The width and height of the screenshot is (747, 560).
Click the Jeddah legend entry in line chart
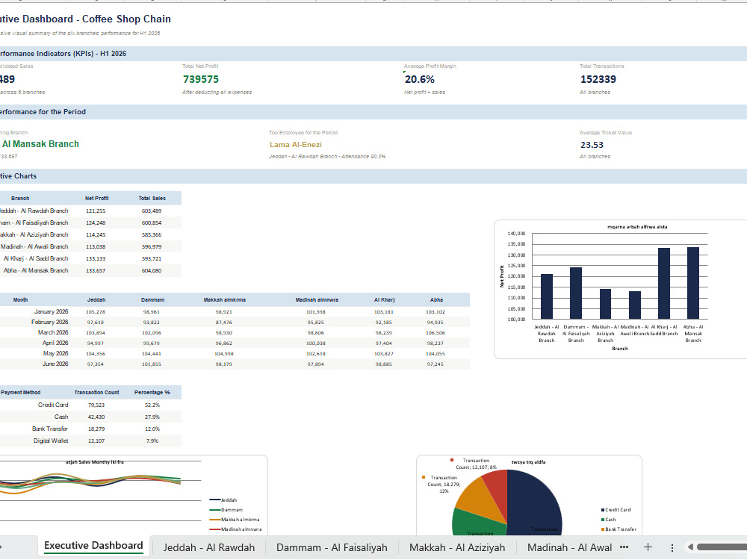[x=223, y=500]
